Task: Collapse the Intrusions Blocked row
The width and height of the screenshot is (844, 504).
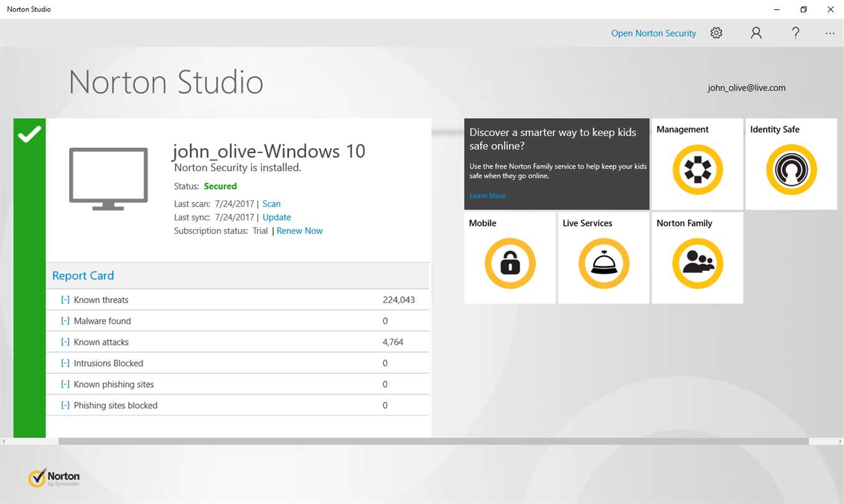Action: (x=65, y=363)
